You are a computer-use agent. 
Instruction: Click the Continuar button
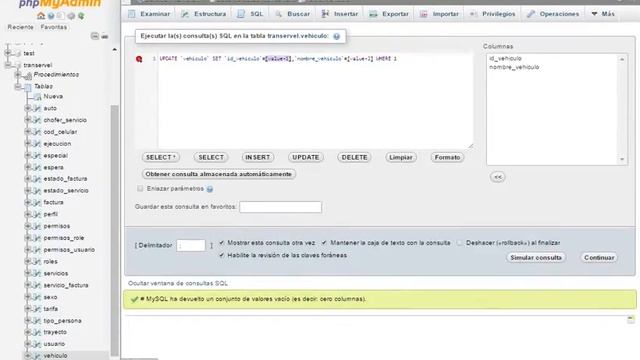599,258
